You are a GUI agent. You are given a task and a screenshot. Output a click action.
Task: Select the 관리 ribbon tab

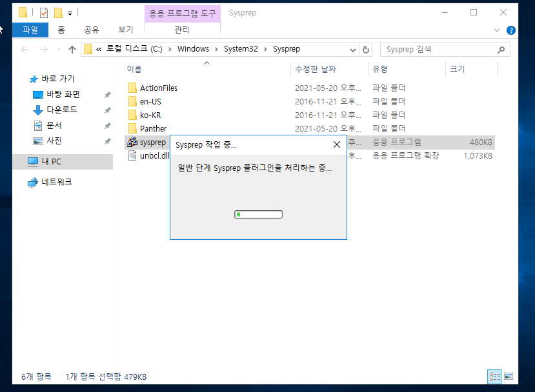pyautogui.click(x=182, y=30)
